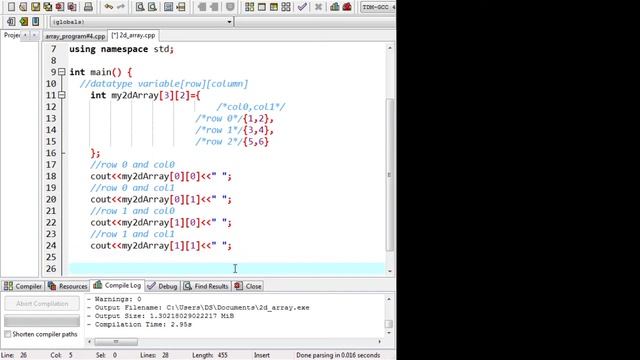This screenshot has height=360, width=640.
Task: Save the current file using Save icon
Action: pos(36,7)
